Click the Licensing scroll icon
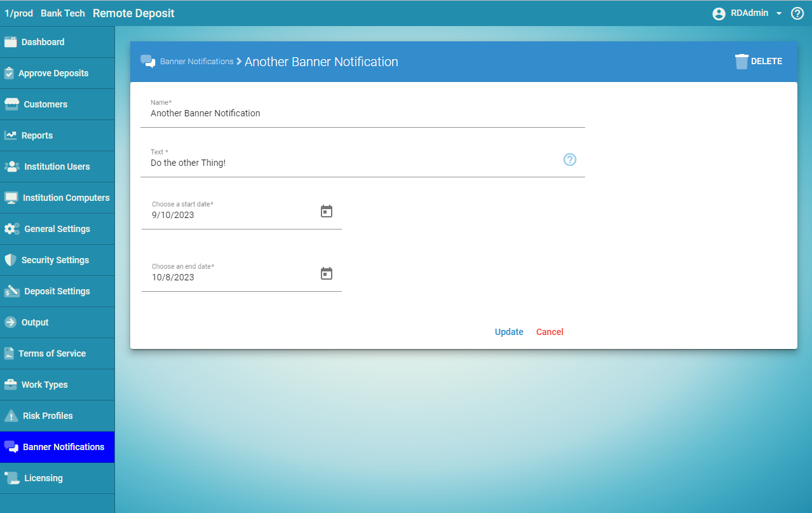The height and width of the screenshot is (513, 812). click(x=11, y=478)
